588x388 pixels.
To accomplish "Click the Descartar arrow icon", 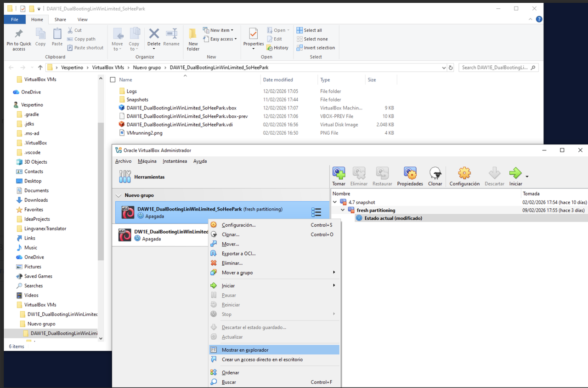I will (494, 174).
